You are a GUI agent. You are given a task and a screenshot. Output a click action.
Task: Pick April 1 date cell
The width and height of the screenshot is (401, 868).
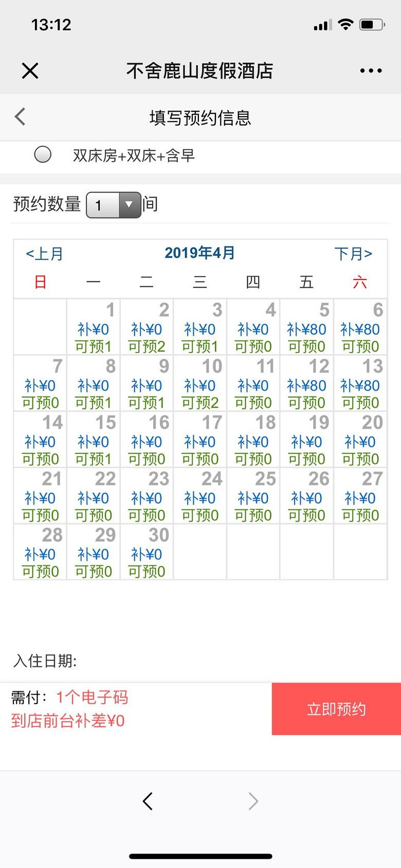[x=93, y=327]
